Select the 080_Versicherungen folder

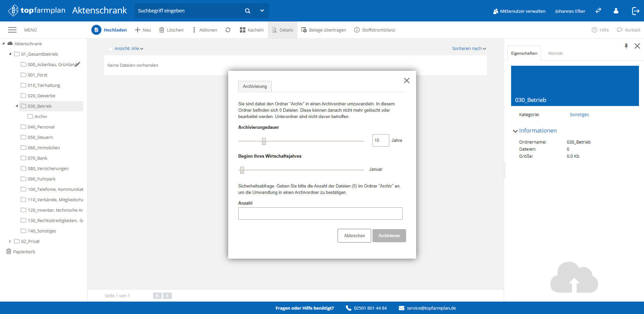pyautogui.click(x=48, y=168)
